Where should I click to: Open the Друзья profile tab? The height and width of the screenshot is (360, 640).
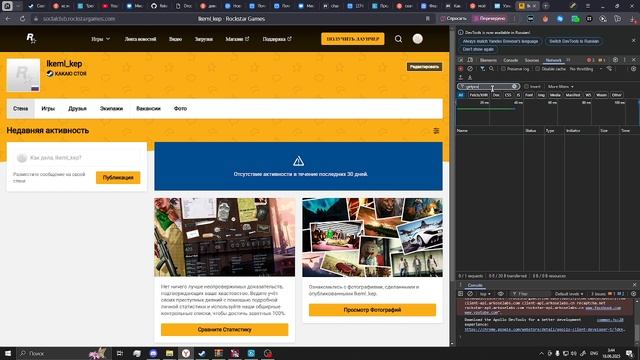tap(77, 109)
